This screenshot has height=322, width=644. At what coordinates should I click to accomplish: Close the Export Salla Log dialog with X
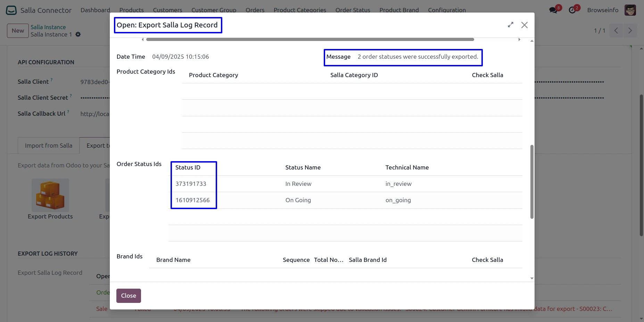525,25
